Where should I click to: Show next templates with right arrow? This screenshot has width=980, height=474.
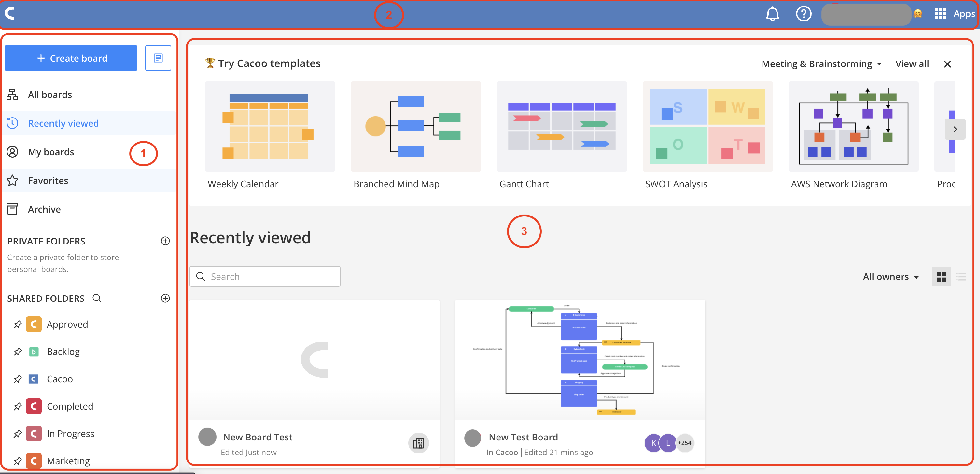coord(955,129)
